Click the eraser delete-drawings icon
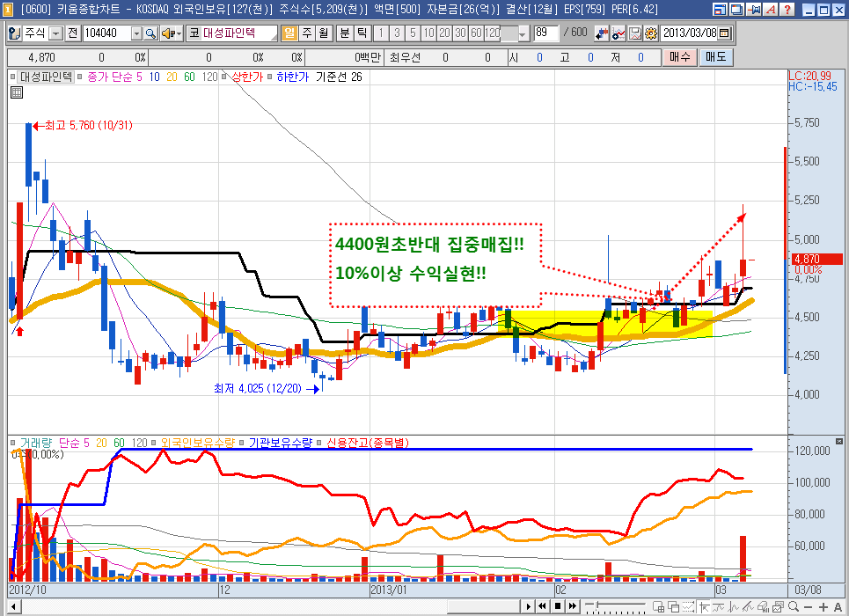The image size is (849, 616). 764,607
